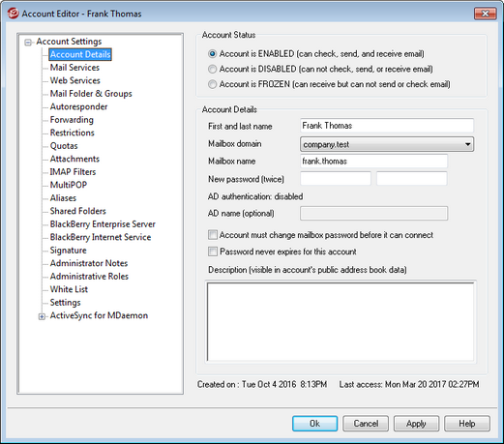
Task: Select Account is FROZEN radio button
Action: tap(212, 84)
